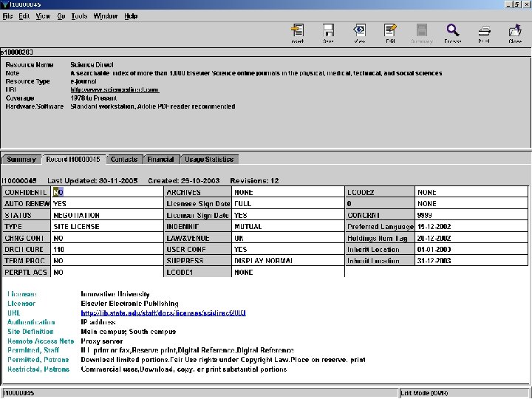
Task: Switch to the Summary tab
Action: tap(21, 159)
